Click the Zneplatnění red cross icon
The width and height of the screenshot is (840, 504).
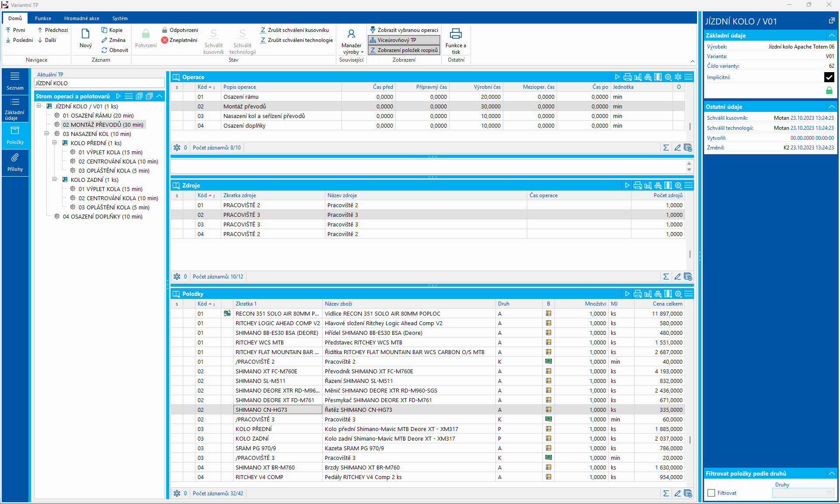165,40
